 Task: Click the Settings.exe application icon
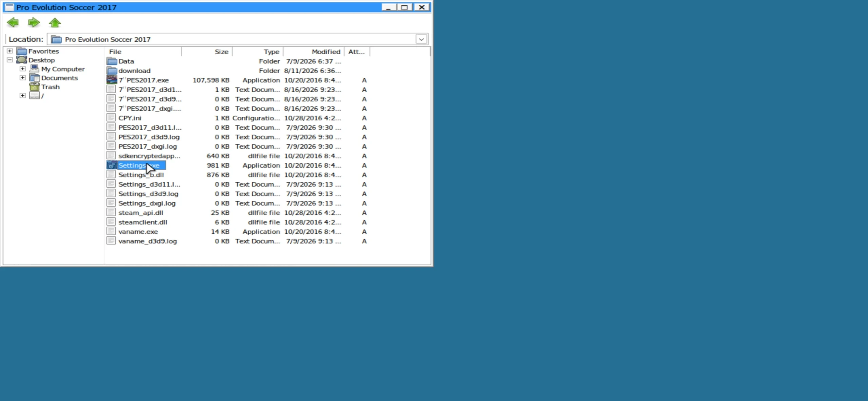pyautogui.click(x=112, y=166)
